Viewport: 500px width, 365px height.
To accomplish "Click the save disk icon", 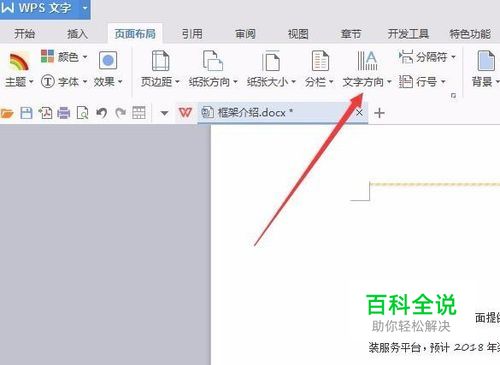I will [26, 113].
